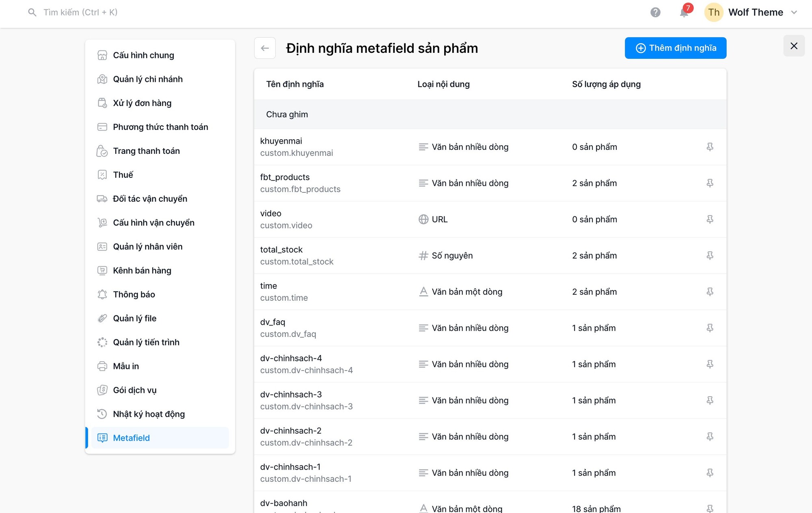Pin the khuyenmai metafield definition

coord(710,147)
